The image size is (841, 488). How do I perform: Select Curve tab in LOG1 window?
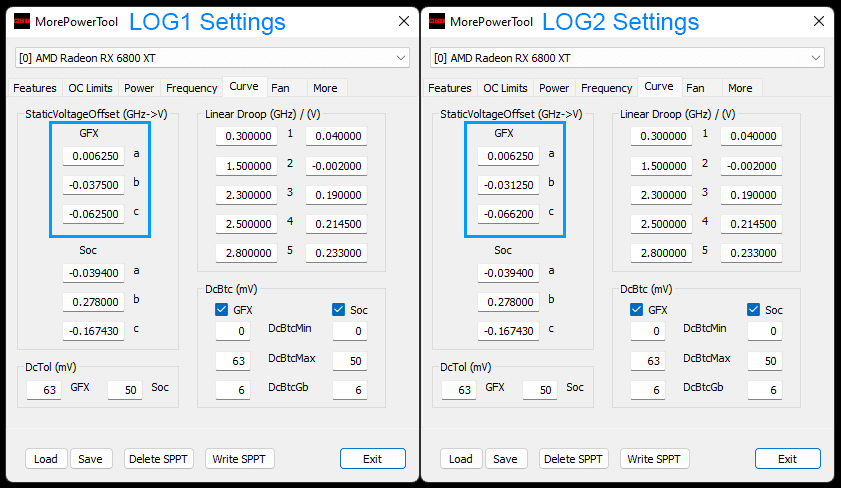pyautogui.click(x=244, y=86)
